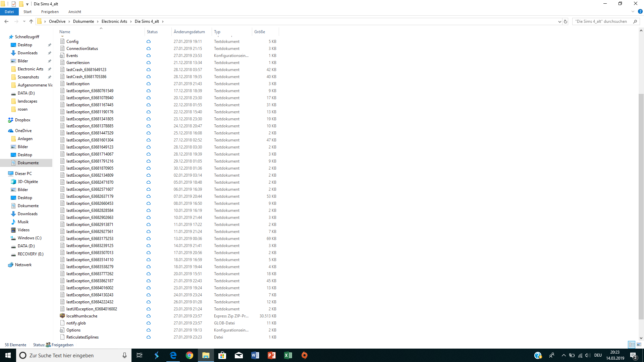
Task: Go up one folder level arrow
Action: tap(31, 21)
